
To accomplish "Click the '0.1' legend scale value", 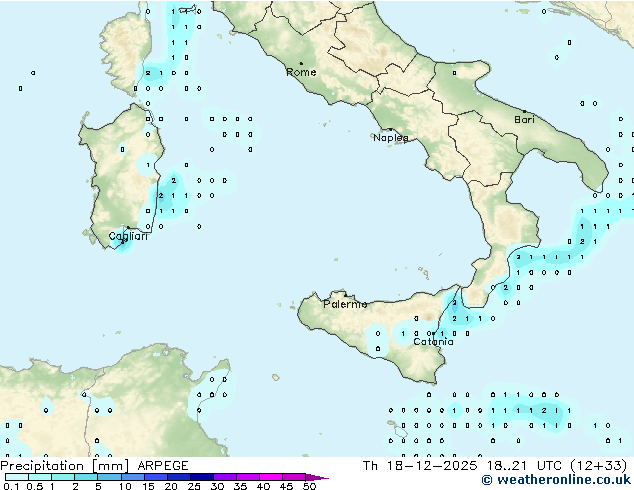I will (11, 486).
